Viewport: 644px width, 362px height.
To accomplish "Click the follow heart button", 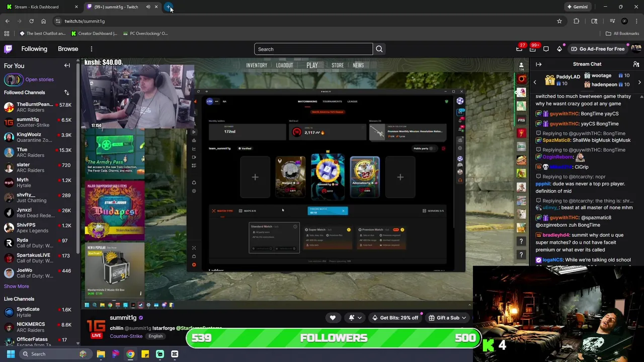I will point(333,318).
